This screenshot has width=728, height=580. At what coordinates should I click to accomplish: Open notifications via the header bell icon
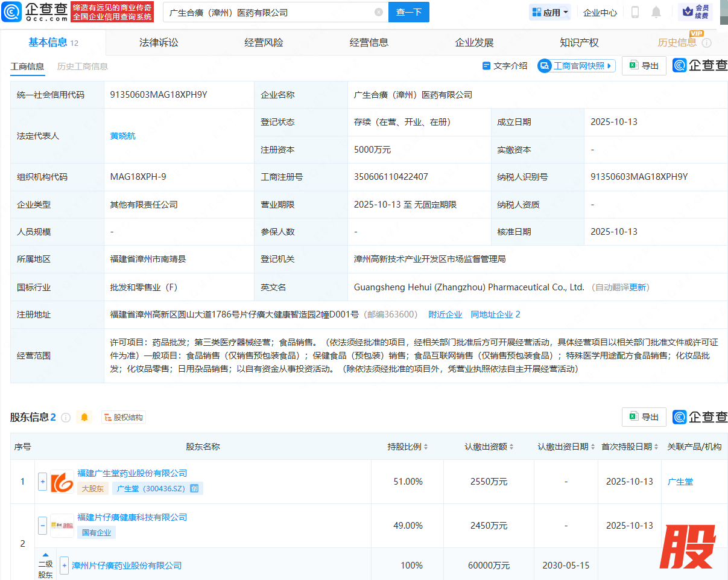tap(656, 12)
